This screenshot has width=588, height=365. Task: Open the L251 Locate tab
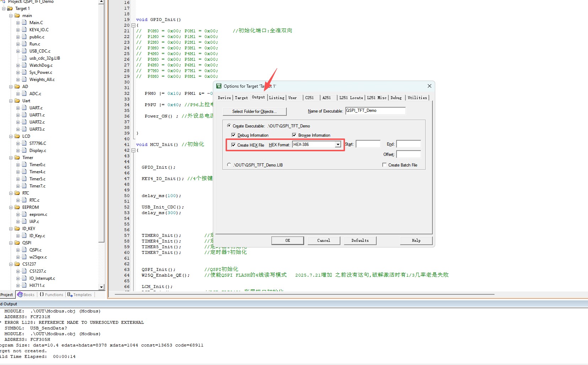point(351,98)
